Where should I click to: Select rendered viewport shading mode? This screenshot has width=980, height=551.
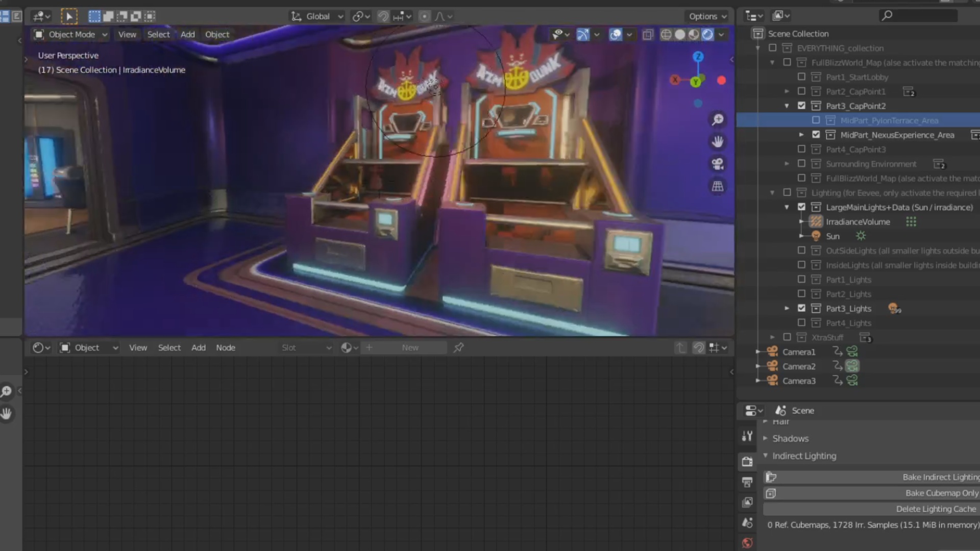pyautogui.click(x=707, y=34)
